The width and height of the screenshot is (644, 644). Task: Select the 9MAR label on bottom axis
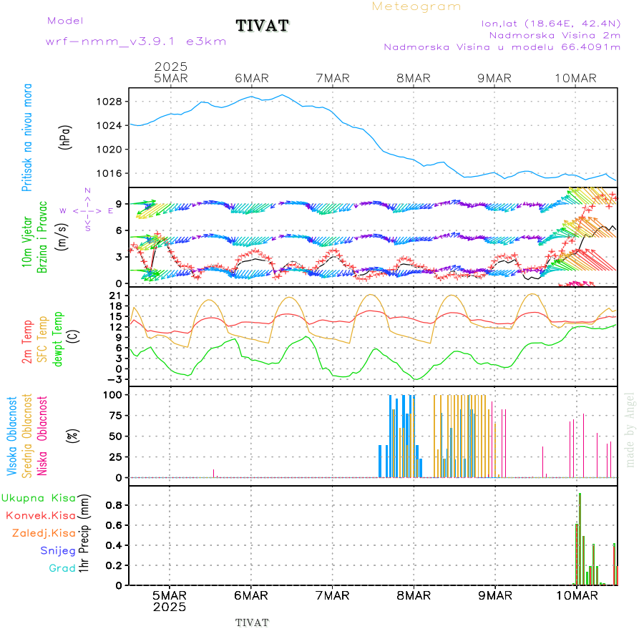coord(494,595)
